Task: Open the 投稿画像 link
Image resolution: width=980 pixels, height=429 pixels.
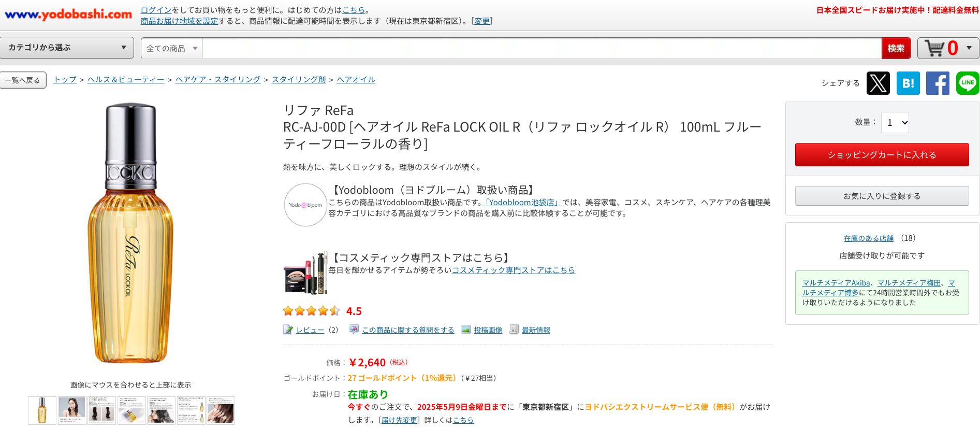Action: point(488,330)
